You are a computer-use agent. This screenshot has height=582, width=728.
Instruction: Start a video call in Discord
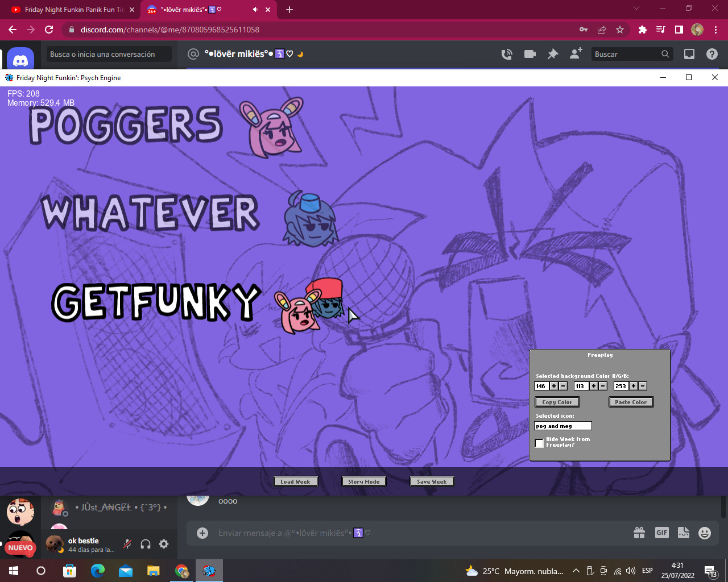530,54
